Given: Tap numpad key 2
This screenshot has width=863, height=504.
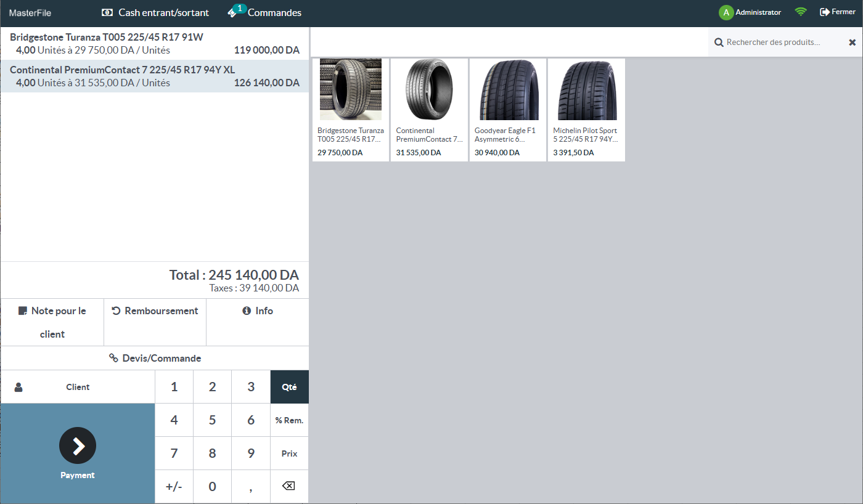Looking at the screenshot, I should point(212,387).
